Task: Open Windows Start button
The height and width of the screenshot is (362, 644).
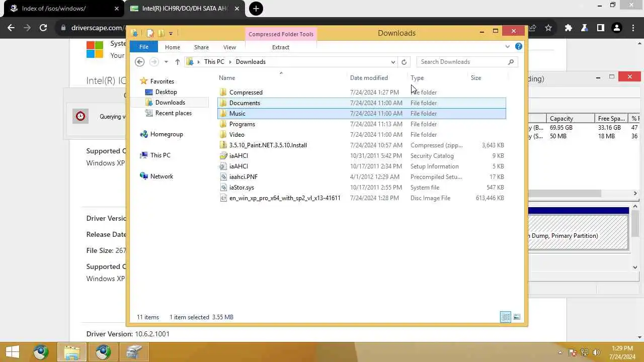Action: pos(13,352)
